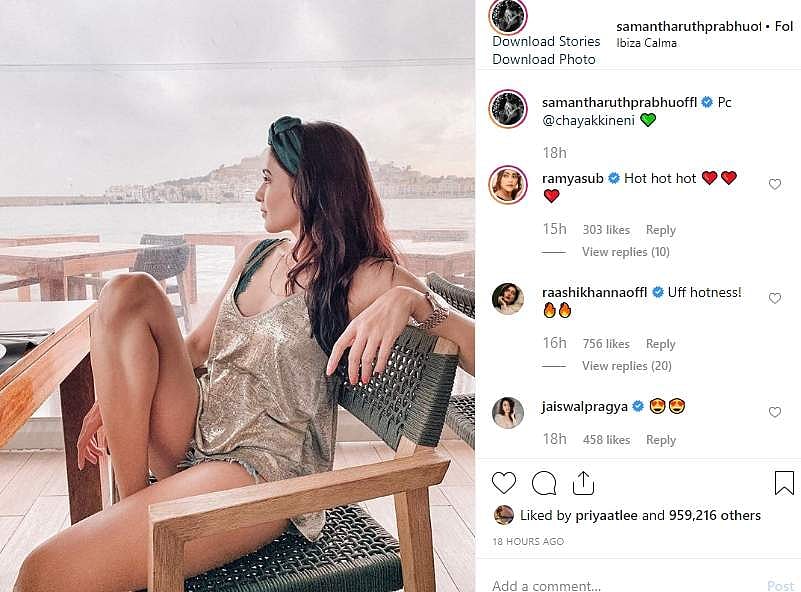Open ramyasub's profile picture
Viewport: 801px width, 592px height.
(508, 185)
